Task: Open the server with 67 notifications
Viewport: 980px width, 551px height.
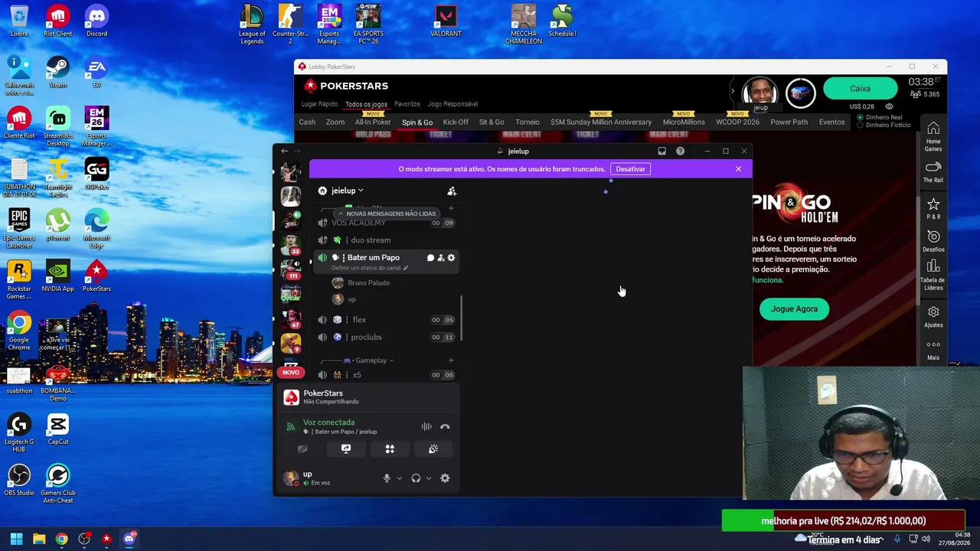Action: (x=291, y=319)
